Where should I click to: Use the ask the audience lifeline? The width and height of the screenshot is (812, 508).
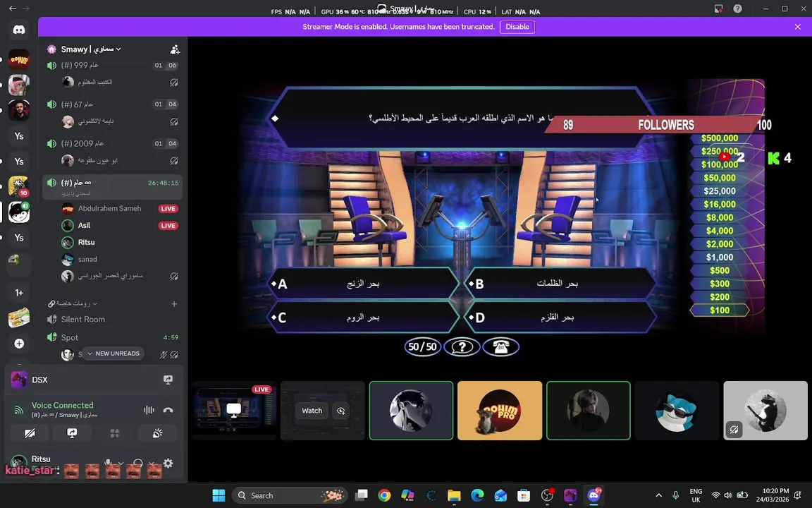(462, 347)
